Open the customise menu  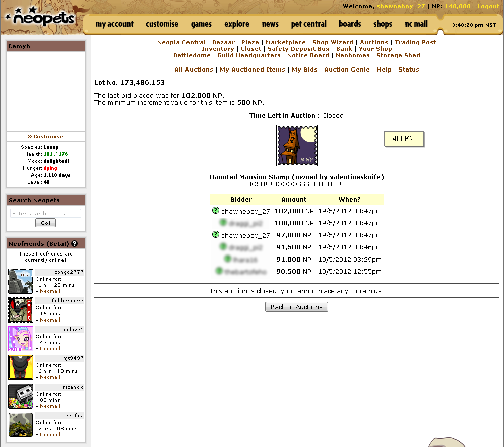coord(162,24)
